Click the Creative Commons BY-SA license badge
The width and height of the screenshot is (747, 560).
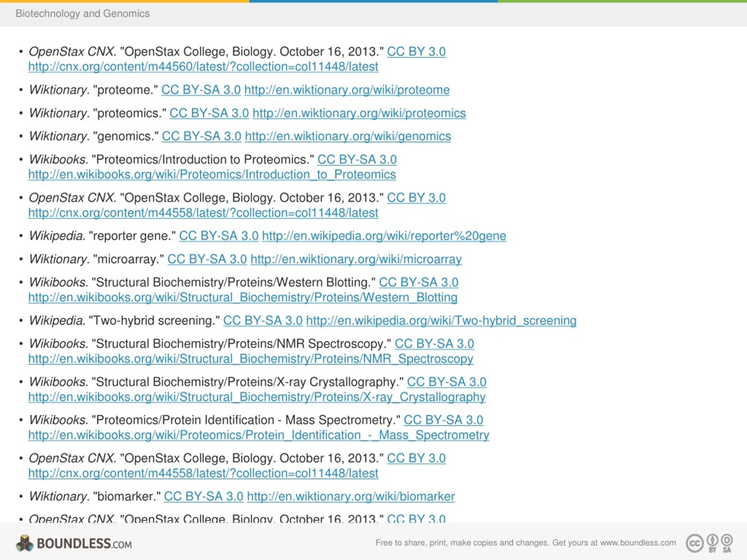[709, 543]
